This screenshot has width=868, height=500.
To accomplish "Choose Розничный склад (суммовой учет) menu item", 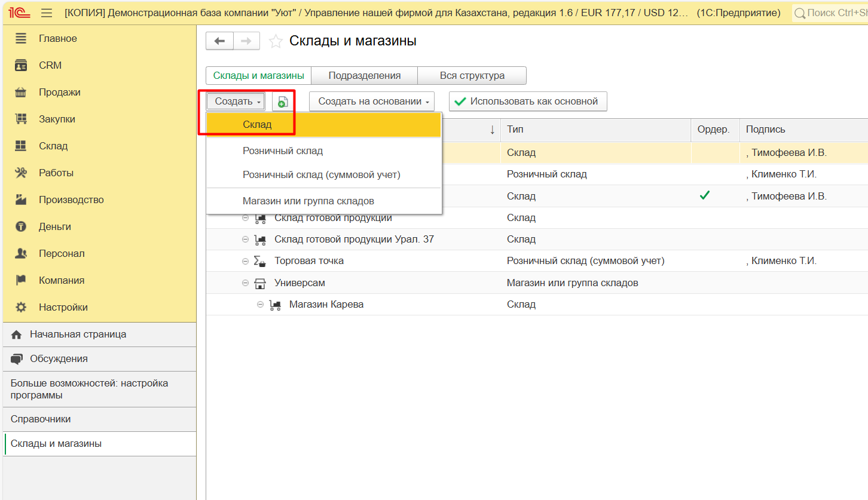I will pyautogui.click(x=321, y=174).
